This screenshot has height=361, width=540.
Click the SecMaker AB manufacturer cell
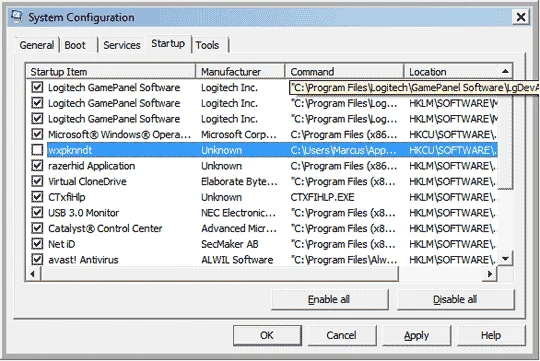pos(230,244)
